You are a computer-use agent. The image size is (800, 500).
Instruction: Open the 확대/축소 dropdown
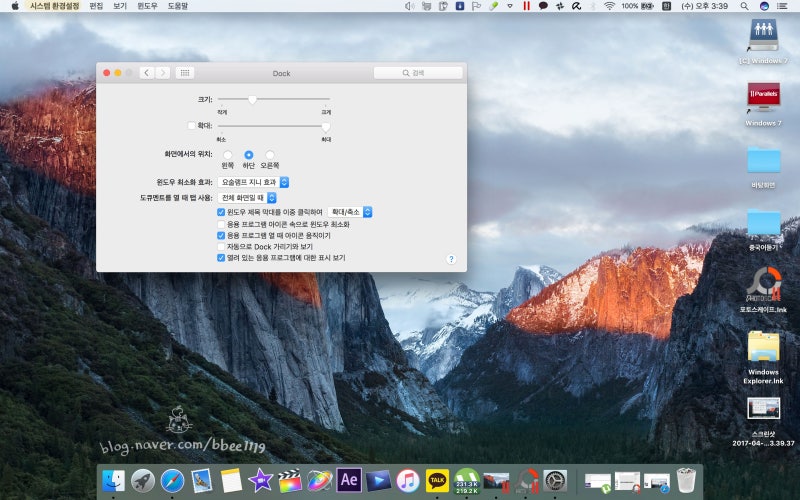pos(351,212)
